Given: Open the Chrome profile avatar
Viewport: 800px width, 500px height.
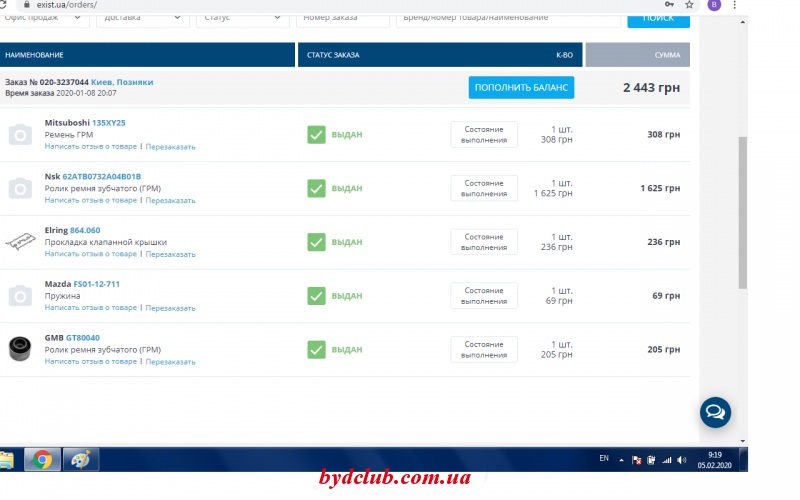Looking at the screenshot, I should [x=714, y=5].
